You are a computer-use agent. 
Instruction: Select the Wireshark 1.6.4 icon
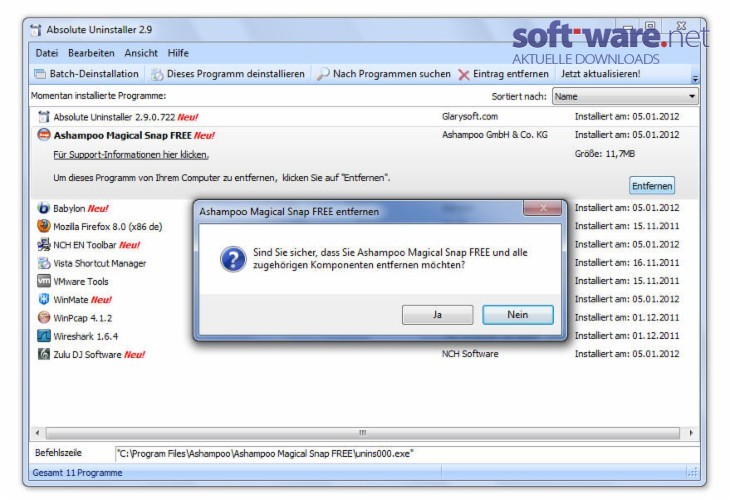(x=44, y=336)
